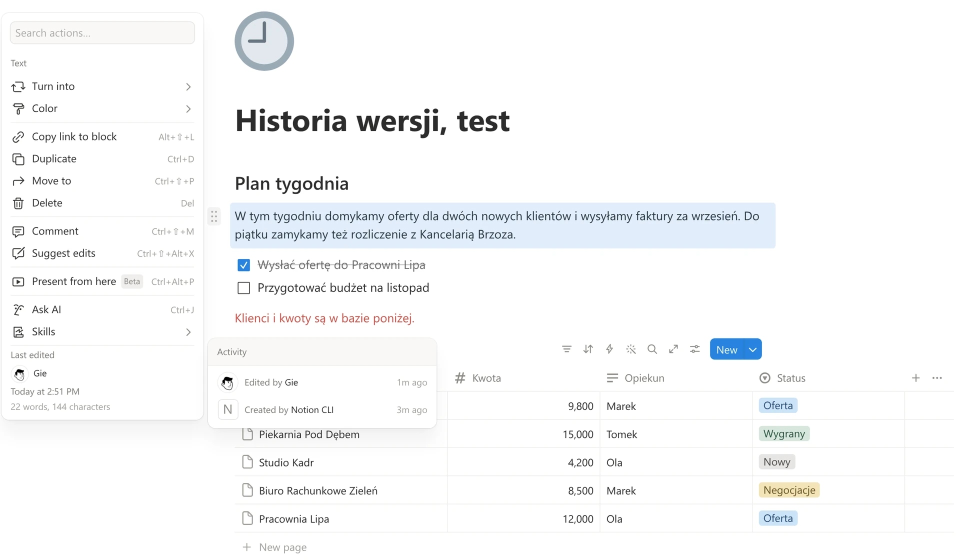This screenshot has height=560, width=960.
Task: Open database as full page icon
Action: [x=673, y=349]
